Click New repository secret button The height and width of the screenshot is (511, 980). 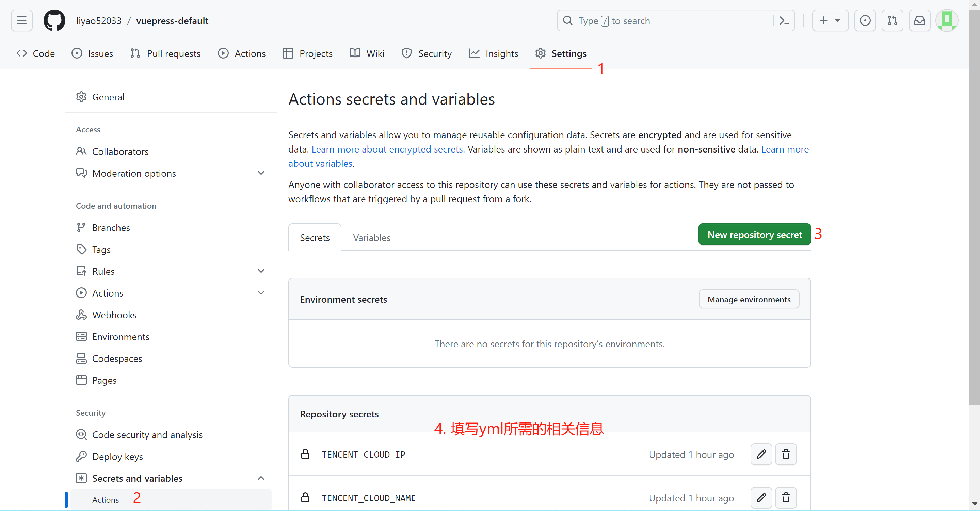tap(754, 234)
